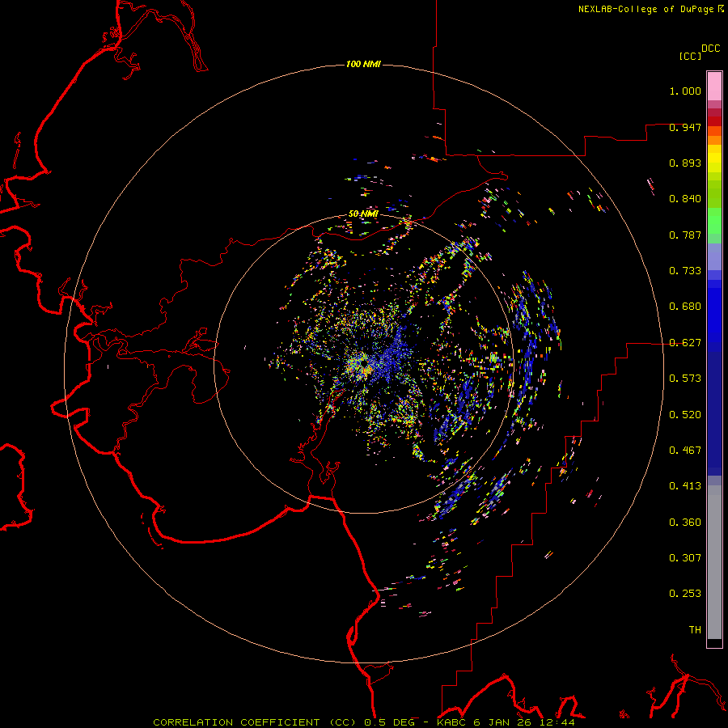Click the DCC label above the color scale
This screenshot has height=728, width=728.
tap(711, 49)
